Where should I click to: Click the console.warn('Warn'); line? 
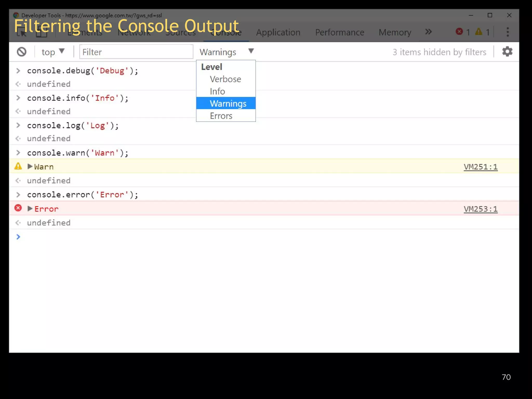pyautogui.click(x=78, y=153)
